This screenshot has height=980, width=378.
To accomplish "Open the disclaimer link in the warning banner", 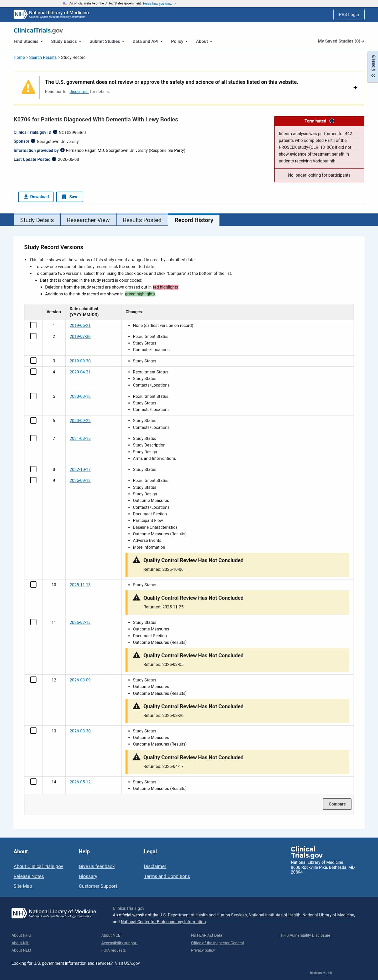I will tap(79, 92).
